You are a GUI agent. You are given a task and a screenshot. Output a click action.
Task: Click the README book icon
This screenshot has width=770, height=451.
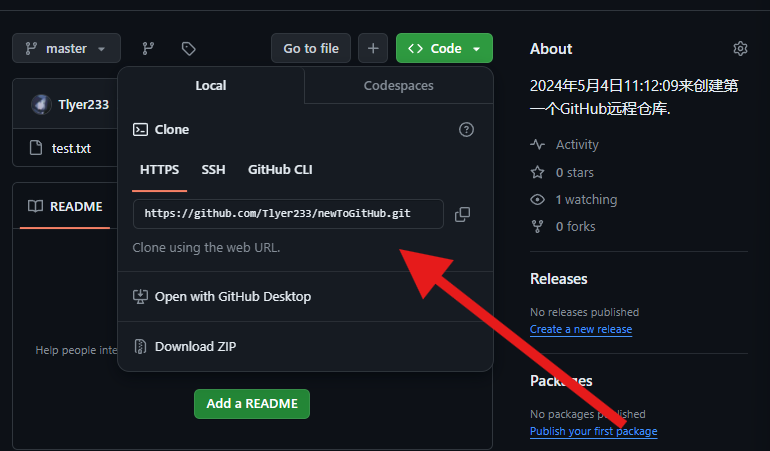[x=35, y=207]
